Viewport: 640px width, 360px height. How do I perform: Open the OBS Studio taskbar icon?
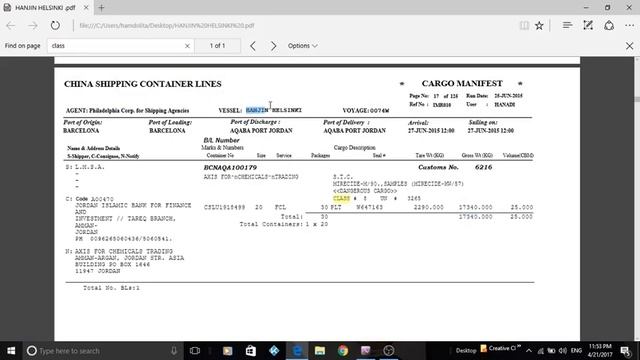pyautogui.click(x=389, y=351)
